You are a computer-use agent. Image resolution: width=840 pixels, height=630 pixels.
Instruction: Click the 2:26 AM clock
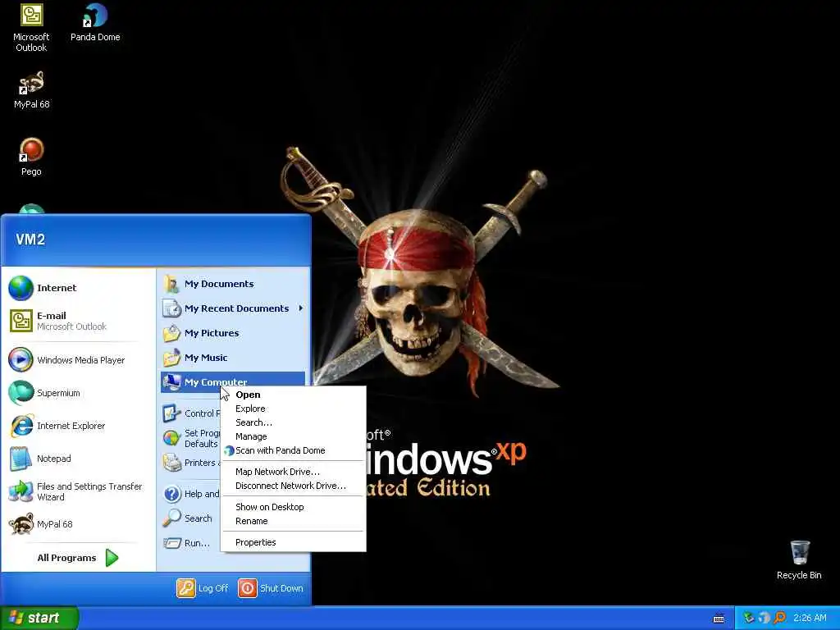pyautogui.click(x=810, y=618)
